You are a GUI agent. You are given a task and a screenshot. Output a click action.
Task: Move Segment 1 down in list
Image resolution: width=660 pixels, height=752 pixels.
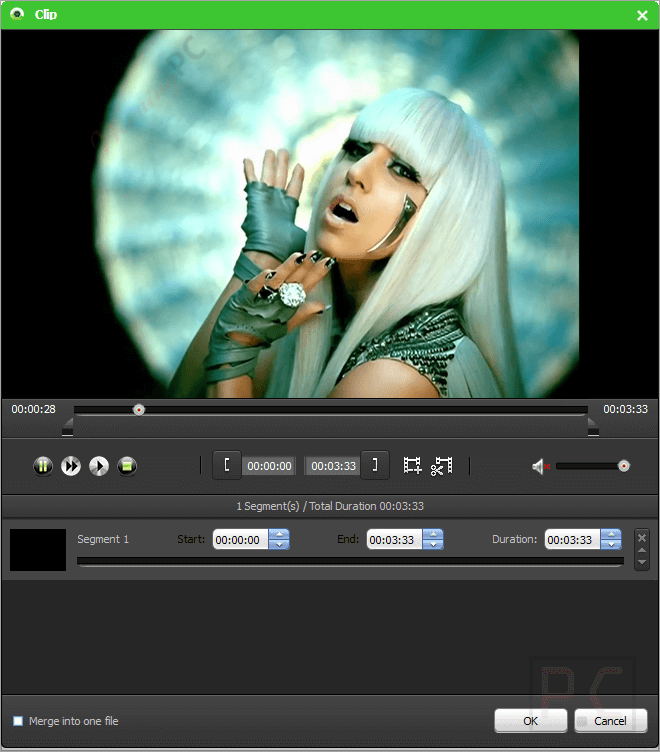[642, 562]
